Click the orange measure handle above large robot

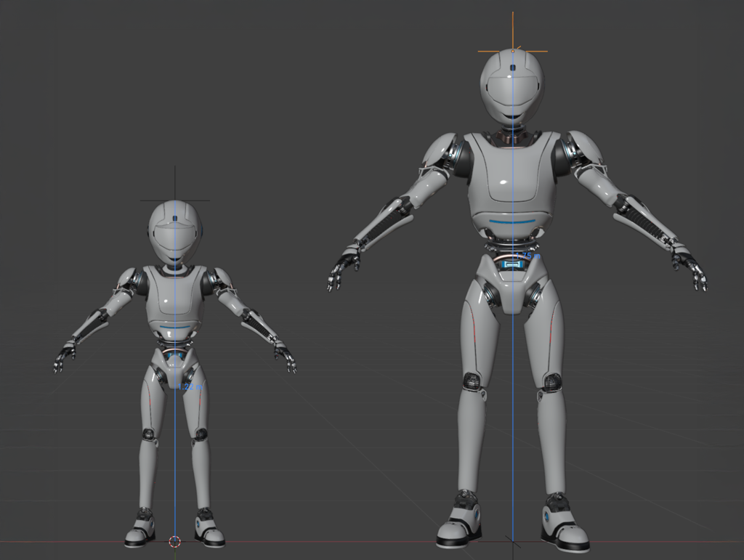[x=512, y=51]
